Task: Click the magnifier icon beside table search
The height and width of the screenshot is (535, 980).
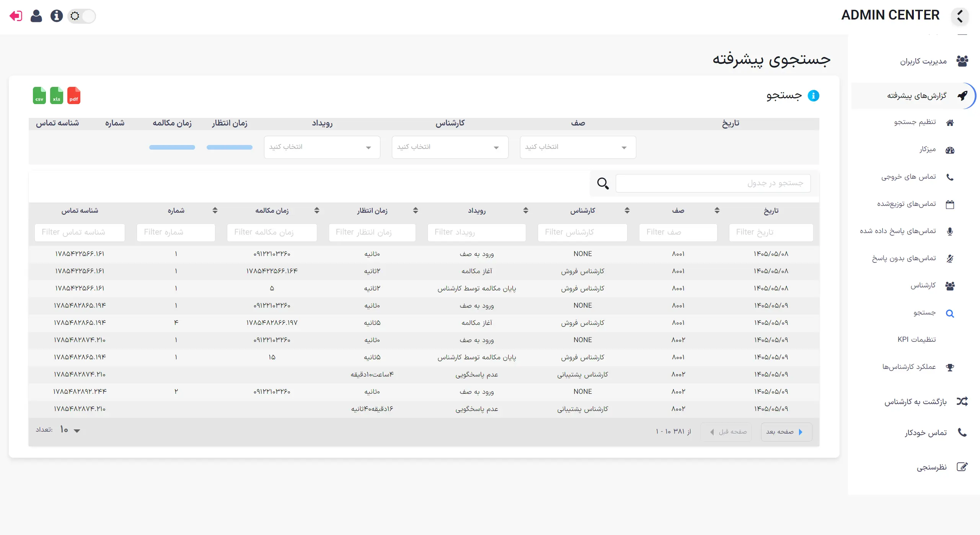Action: pos(603,183)
